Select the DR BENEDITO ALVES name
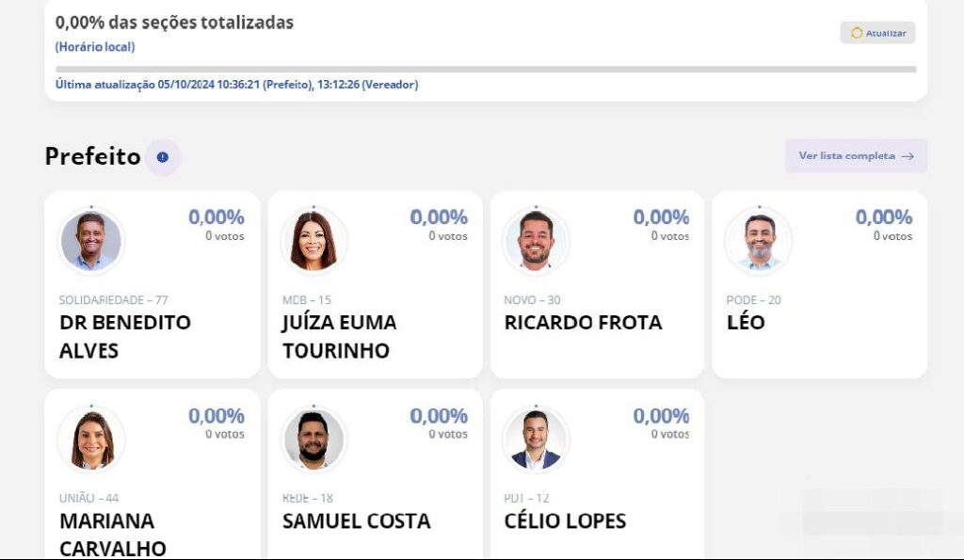964x560 pixels. coord(125,336)
